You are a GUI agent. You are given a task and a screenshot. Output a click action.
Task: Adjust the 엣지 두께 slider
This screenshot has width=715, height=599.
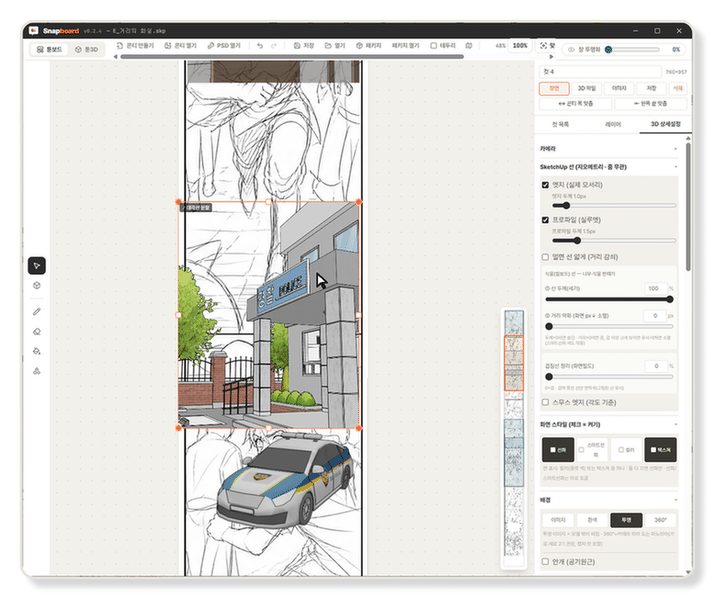click(x=614, y=206)
